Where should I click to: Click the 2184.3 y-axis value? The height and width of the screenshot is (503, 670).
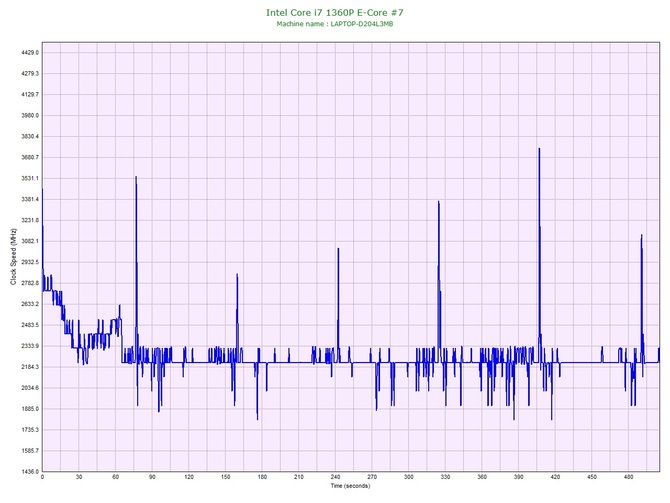[x=30, y=367]
